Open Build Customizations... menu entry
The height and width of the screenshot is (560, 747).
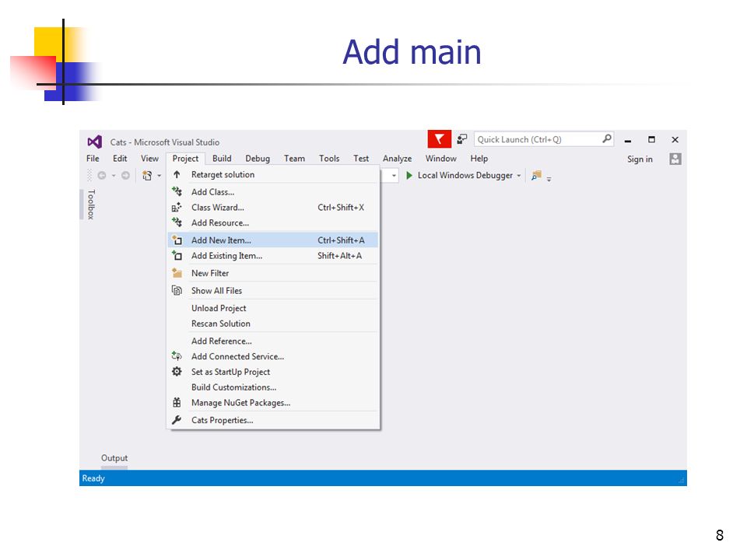(x=273, y=387)
